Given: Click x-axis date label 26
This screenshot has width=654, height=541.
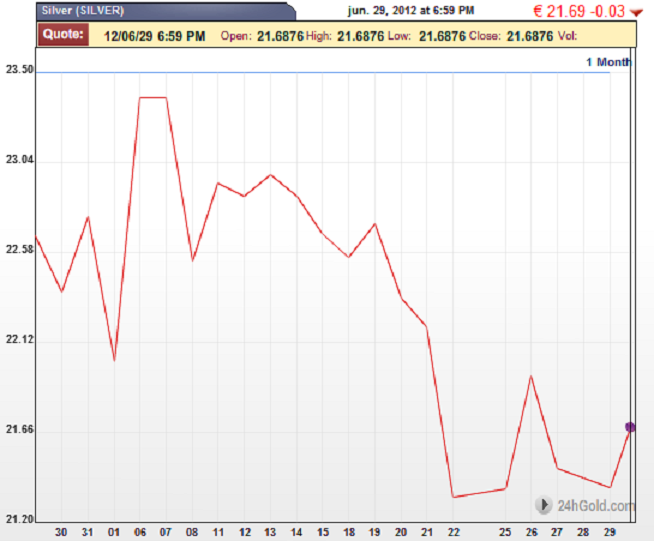Looking at the screenshot, I should click(531, 532).
